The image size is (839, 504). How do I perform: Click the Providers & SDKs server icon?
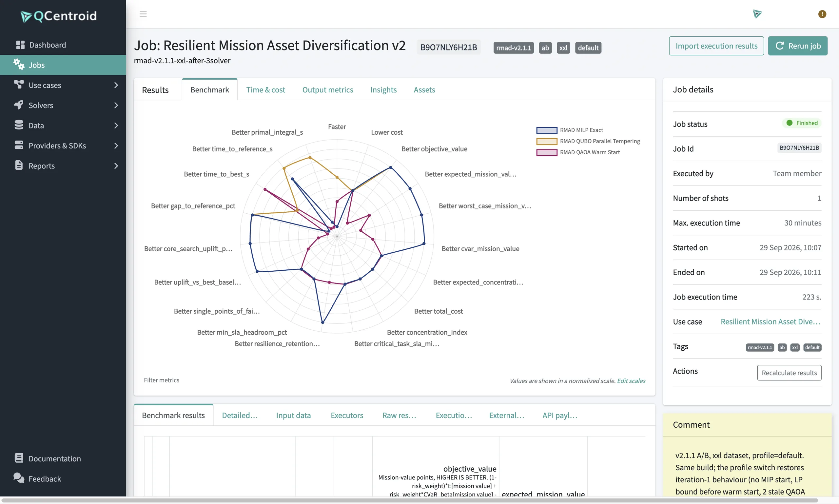click(x=19, y=145)
